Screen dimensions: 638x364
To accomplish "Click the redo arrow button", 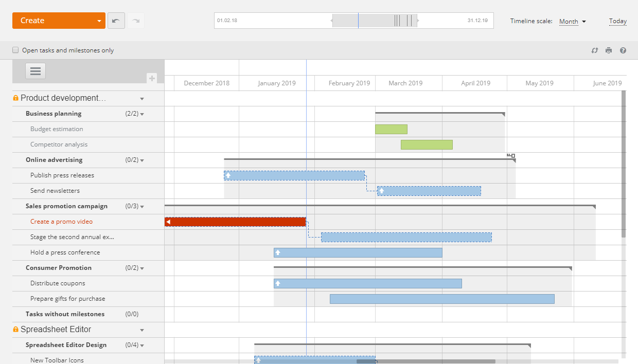I will pyautogui.click(x=136, y=21).
